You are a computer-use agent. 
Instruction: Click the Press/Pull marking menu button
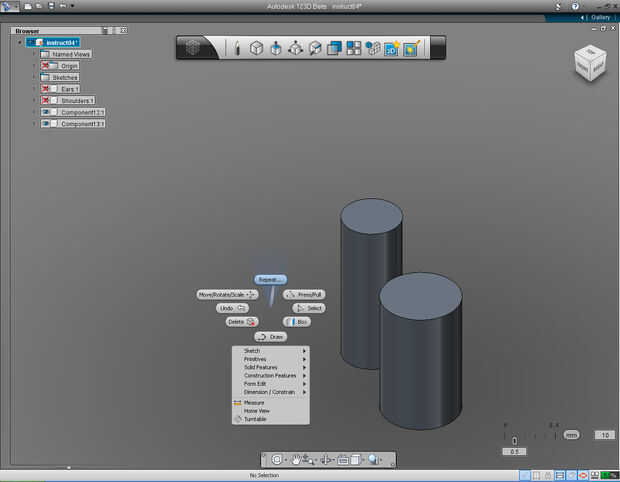click(x=304, y=294)
